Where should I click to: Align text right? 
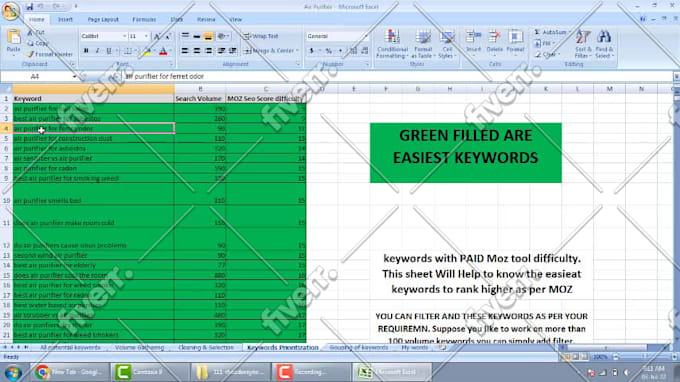(208, 51)
